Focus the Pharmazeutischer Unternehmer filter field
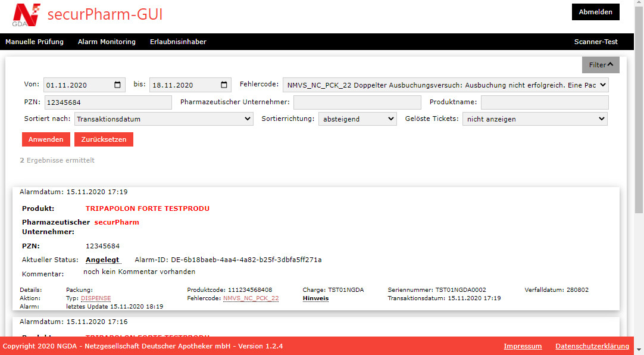The width and height of the screenshot is (644, 355). pos(357,102)
